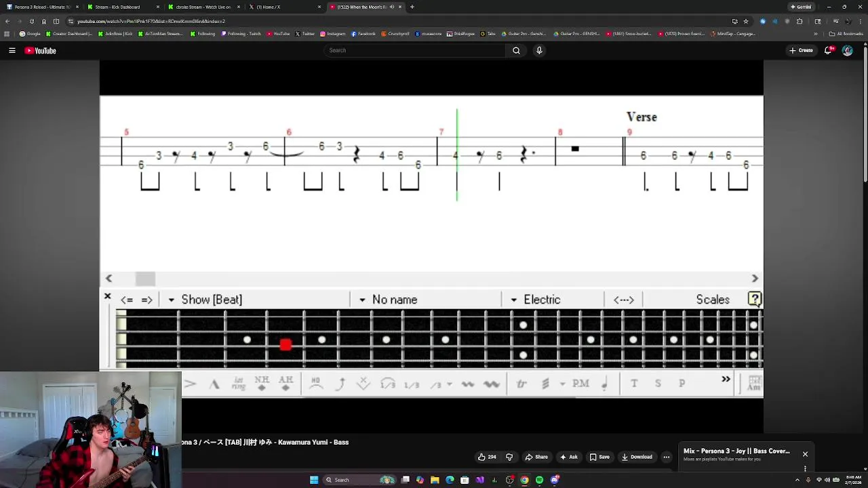868x488 pixels.
Task: Click the YouTube logo to go home
Action: 40,50
